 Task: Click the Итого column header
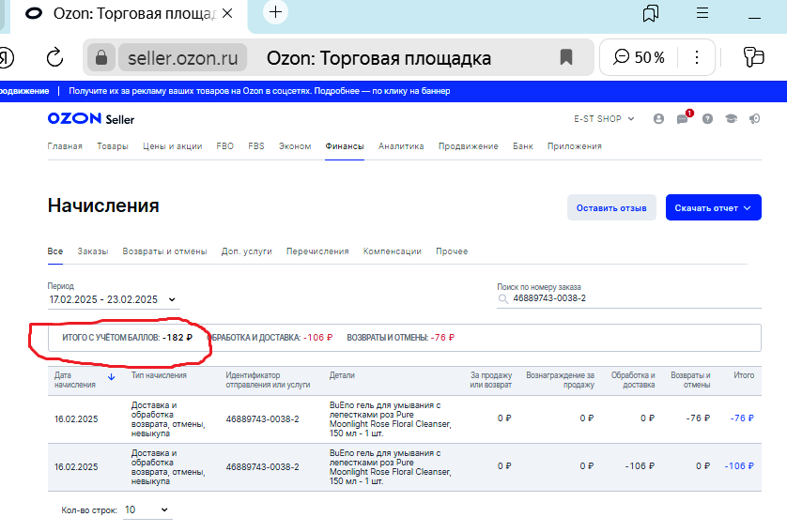pyautogui.click(x=744, y=375)
